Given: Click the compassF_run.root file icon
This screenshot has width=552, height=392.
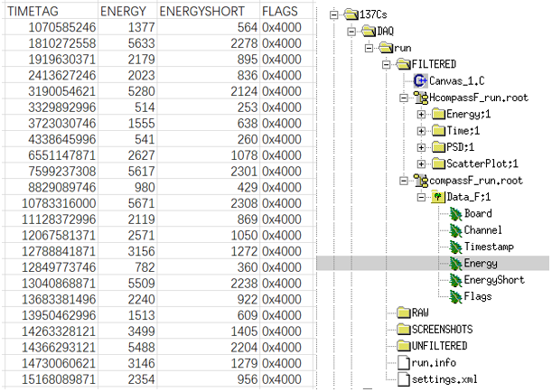Looking at the screenshot, I should [420, 181].
